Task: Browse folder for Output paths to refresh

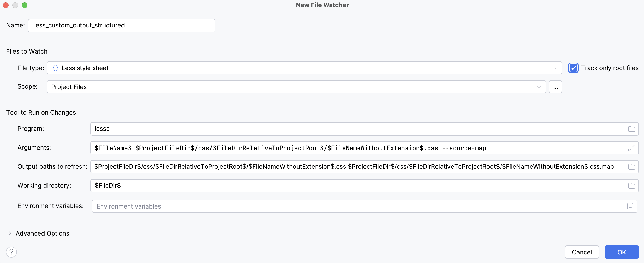Action: coord(631,167)
